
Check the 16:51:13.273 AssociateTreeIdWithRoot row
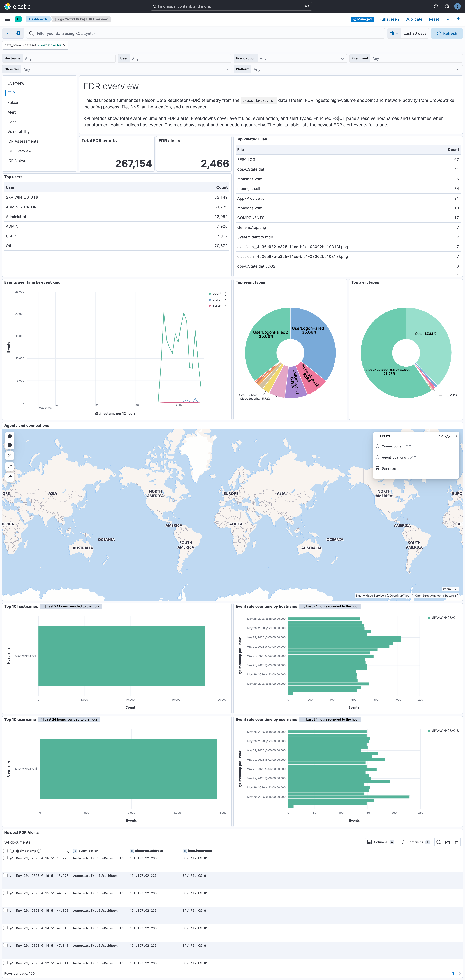pos(5,875)
